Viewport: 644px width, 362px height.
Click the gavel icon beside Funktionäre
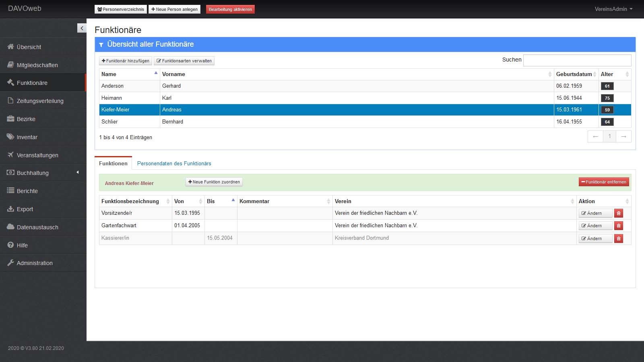pos(11,82)
